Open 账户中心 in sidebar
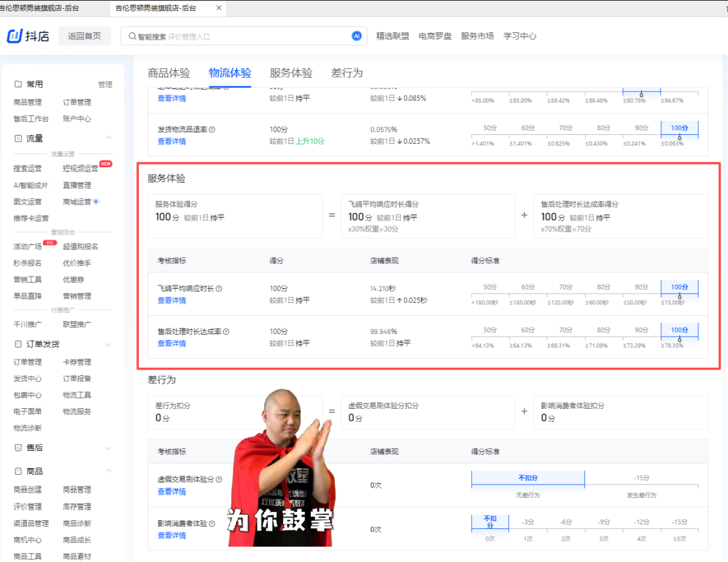Screen dimensions: 728x562 77,119
